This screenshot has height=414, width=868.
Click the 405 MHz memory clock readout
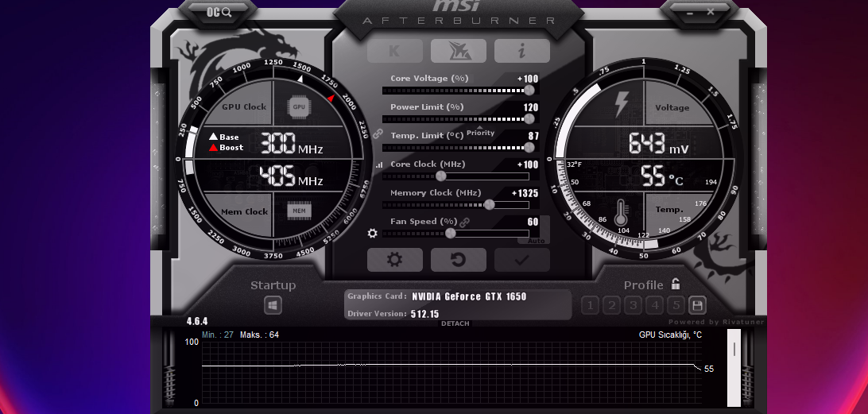pos(291,176)
